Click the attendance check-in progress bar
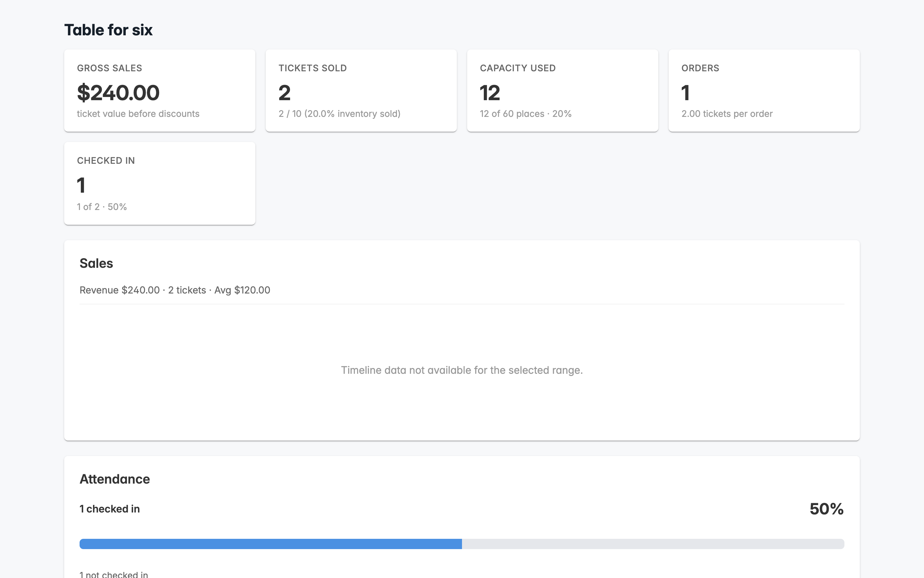The image size is (924, 578). click(462, 544)
